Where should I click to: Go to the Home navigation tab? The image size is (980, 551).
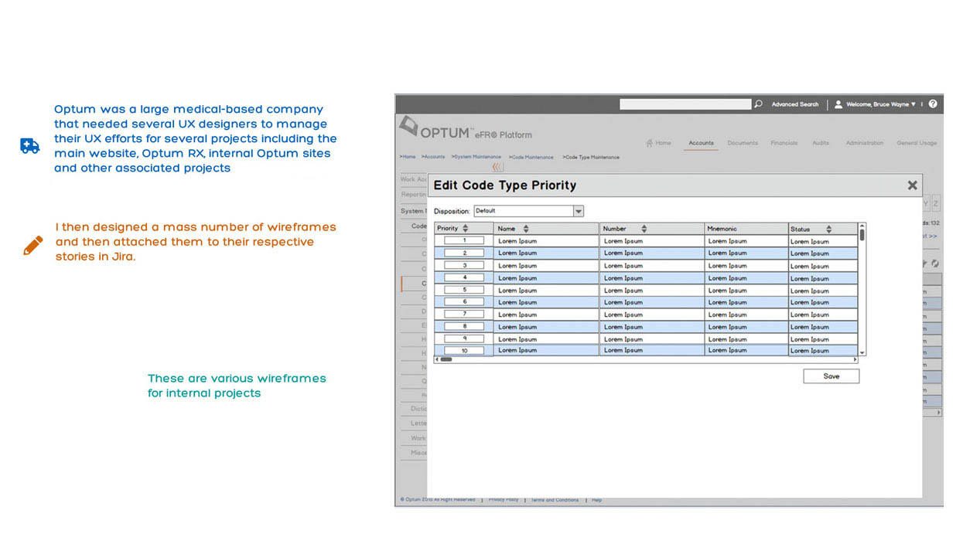click(658, 143)
